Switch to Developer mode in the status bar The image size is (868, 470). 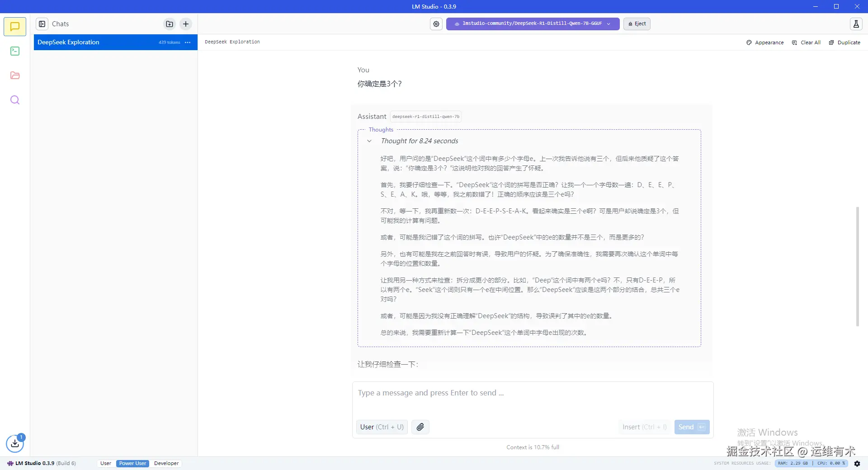tap(166, 463)
